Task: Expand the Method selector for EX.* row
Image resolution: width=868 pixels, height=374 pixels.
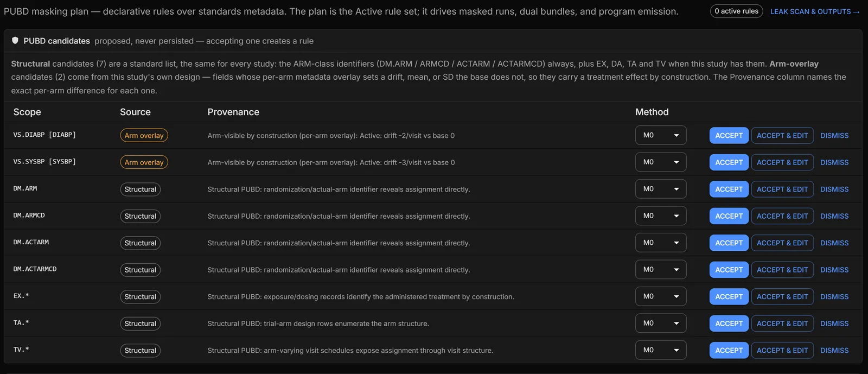Action: 661,296
